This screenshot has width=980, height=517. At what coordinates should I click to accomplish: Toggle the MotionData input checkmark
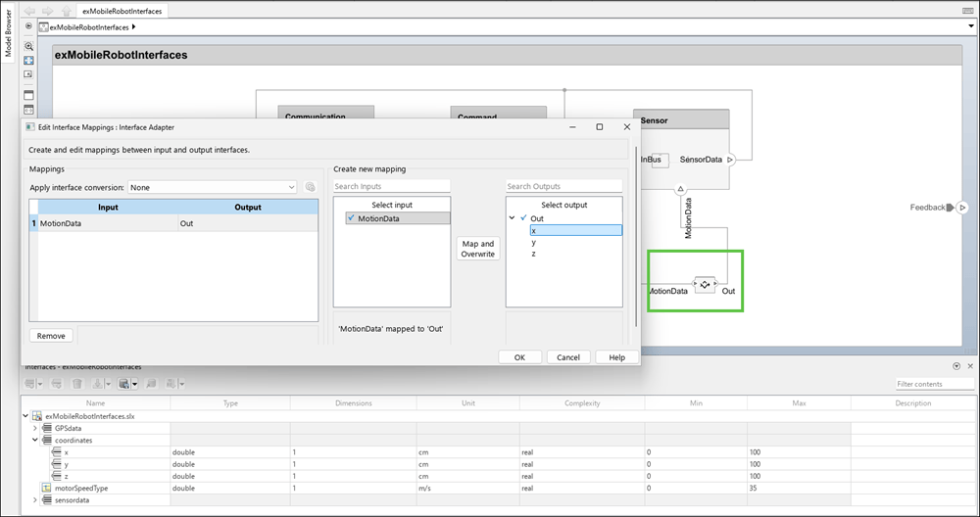click(351, 218)
